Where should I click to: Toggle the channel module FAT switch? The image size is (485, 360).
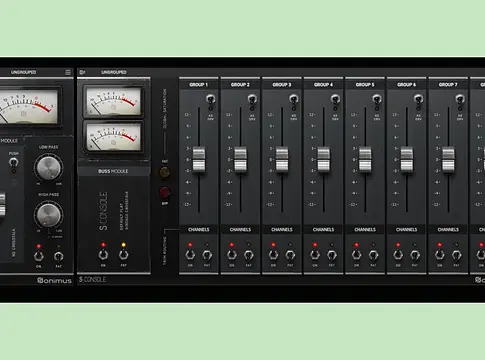coord(58,256)
